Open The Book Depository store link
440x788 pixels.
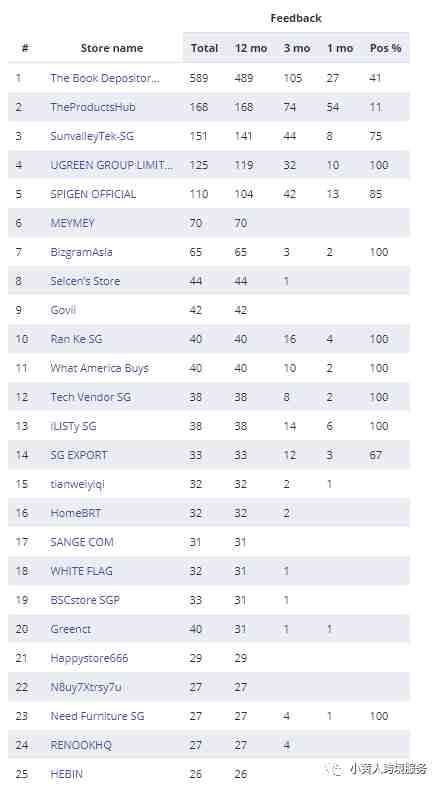coord(105,78)
